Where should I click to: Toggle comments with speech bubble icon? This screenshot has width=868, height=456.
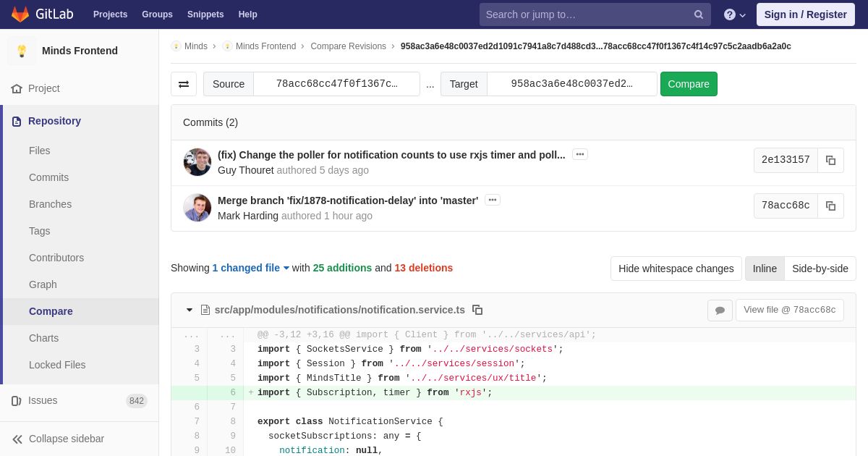(720, 310)
